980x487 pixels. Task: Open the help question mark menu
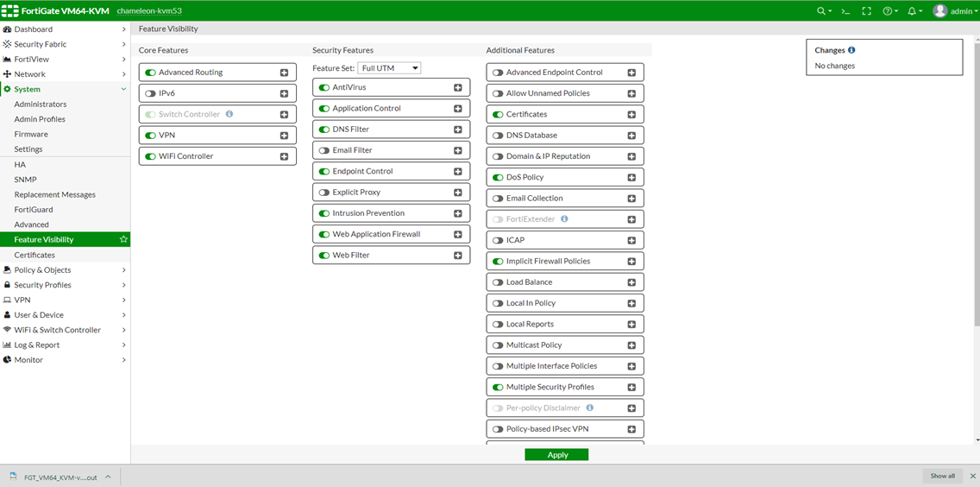coord(888,11)
